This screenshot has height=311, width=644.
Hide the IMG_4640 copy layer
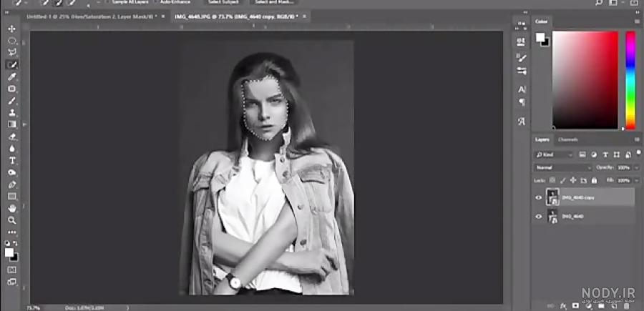click(x=538, y=197)
